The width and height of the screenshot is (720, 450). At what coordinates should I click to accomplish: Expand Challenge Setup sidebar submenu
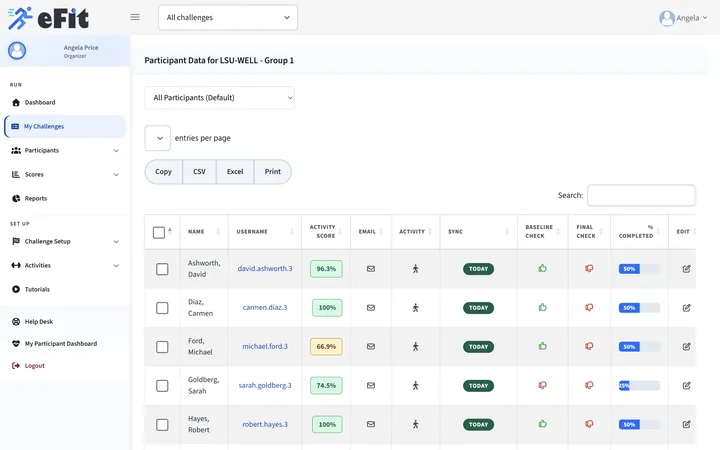tap(65, 242)
